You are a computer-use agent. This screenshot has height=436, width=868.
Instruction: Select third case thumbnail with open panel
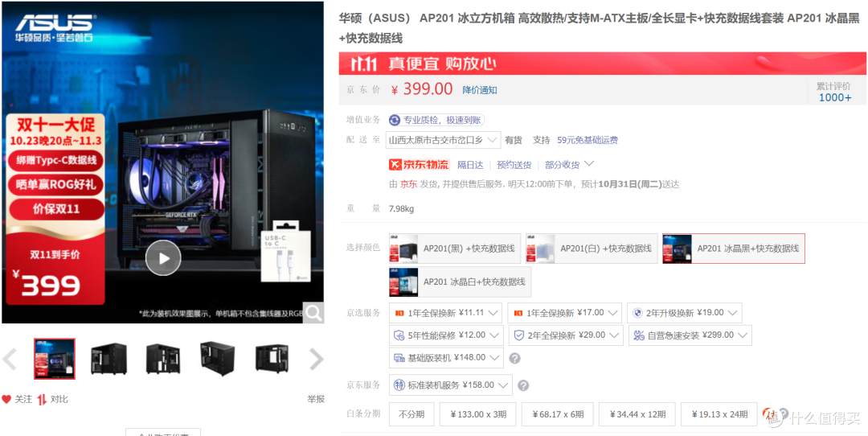(x=163, y=359)
